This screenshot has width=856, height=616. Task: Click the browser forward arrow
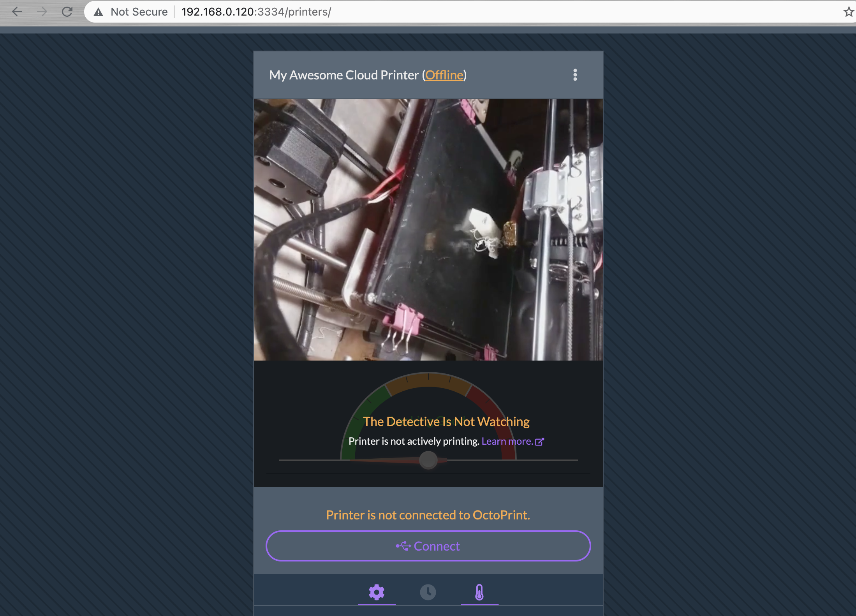point(42,12)
